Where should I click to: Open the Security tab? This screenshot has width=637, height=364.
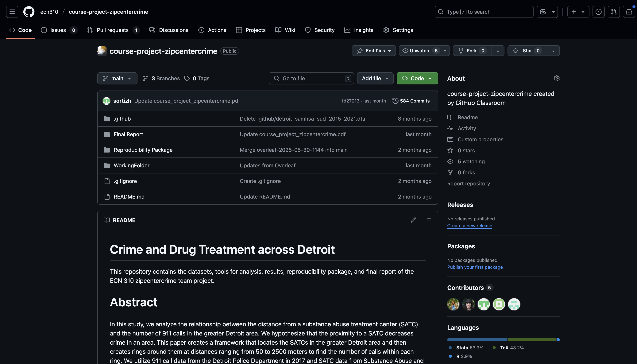(x=320, y=30)
